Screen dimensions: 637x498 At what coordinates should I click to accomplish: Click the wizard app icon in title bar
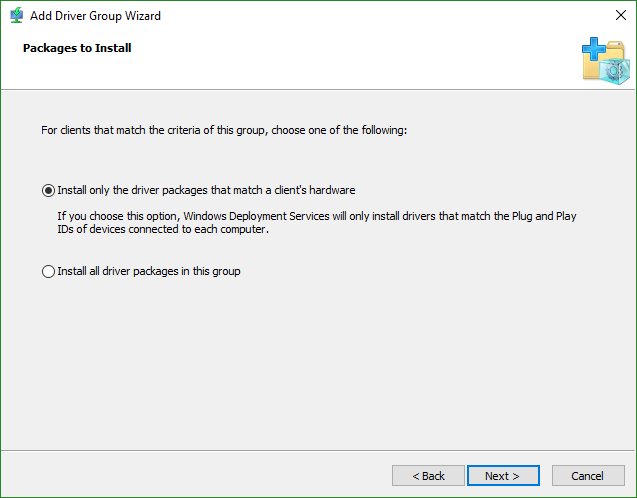[x=16, y=15]
